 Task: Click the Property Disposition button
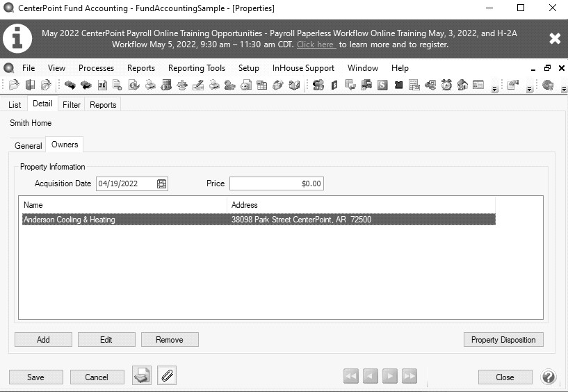pyautogui.click(x=503, y=340)
